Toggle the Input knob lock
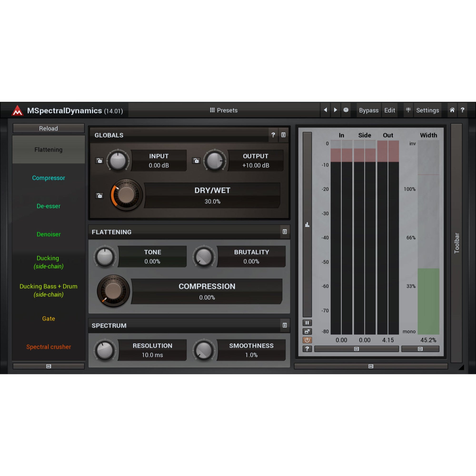Viewport: 476px width, 476px height. click(x=99, y=161)
